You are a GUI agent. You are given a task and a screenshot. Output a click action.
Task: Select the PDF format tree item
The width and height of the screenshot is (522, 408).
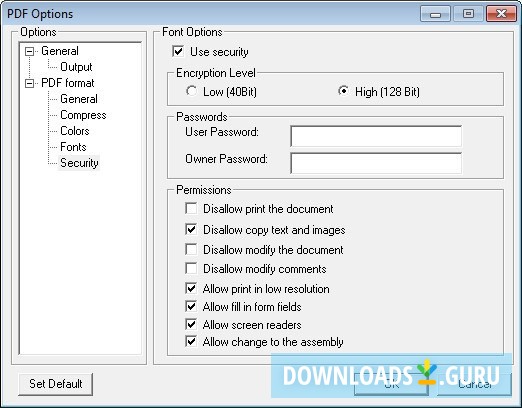coord(68,83)
